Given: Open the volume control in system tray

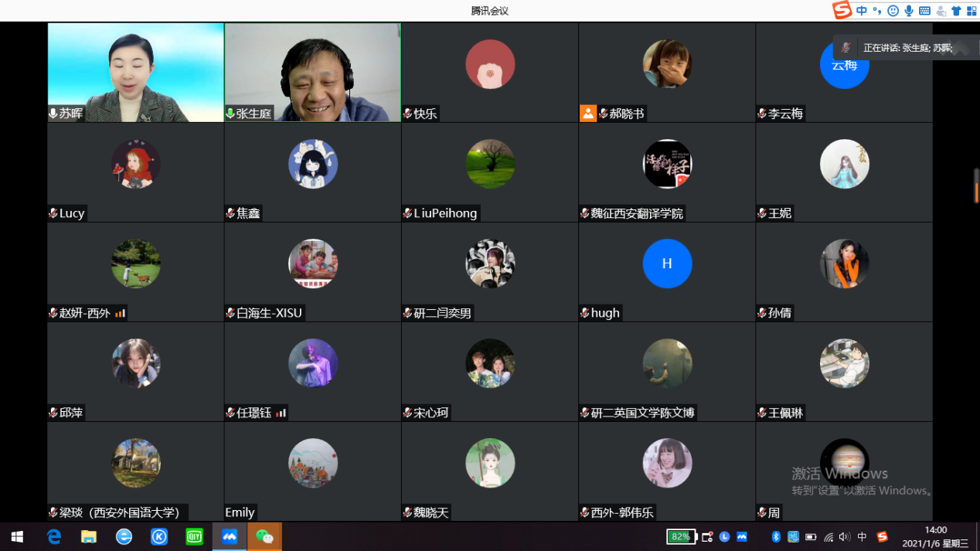Looking at the screenshot, I should coord(844,537).
